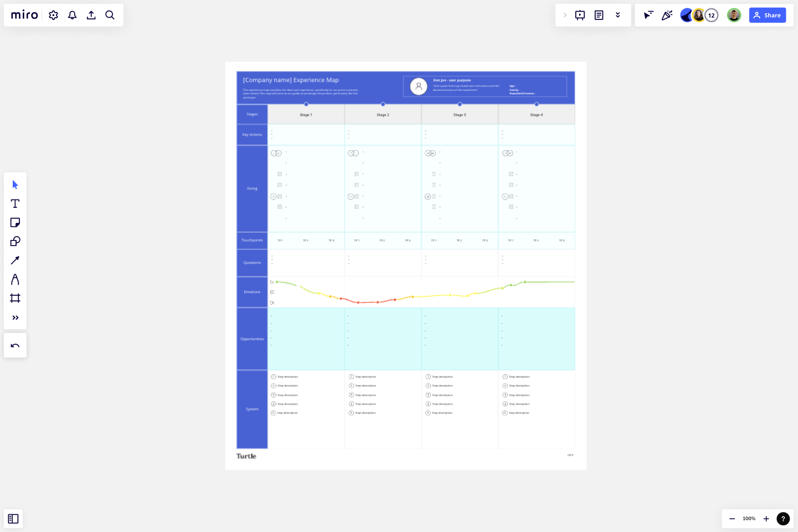Viewport: 798px width, 532px height.
Task: Select the Sticky note tool
Action: (x=15, y=222)
